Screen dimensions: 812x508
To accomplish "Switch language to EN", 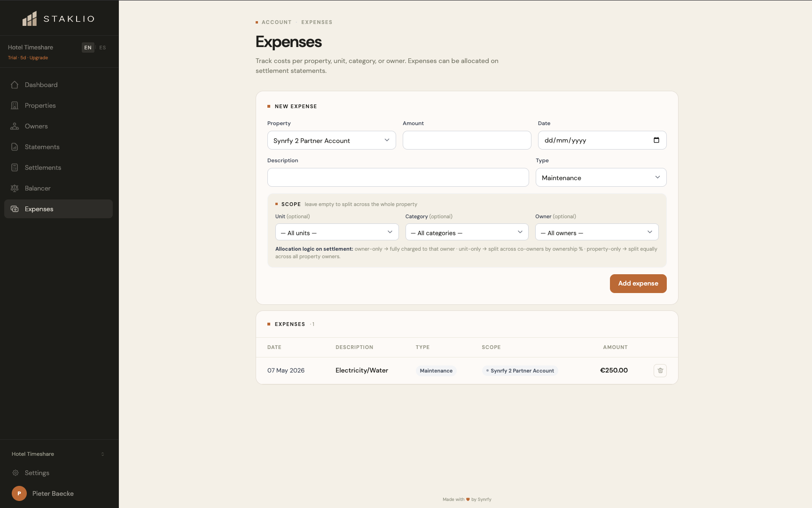I will pos(88,48).
